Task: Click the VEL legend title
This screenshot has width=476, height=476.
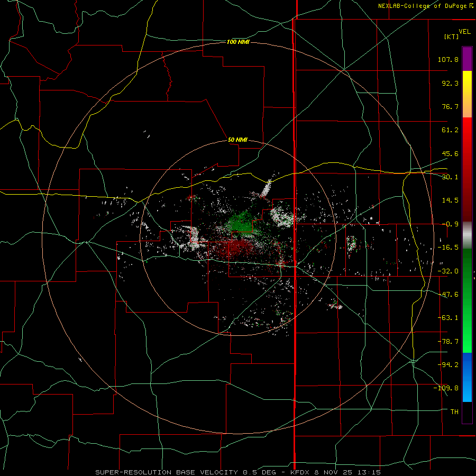Action: (464, 31)
